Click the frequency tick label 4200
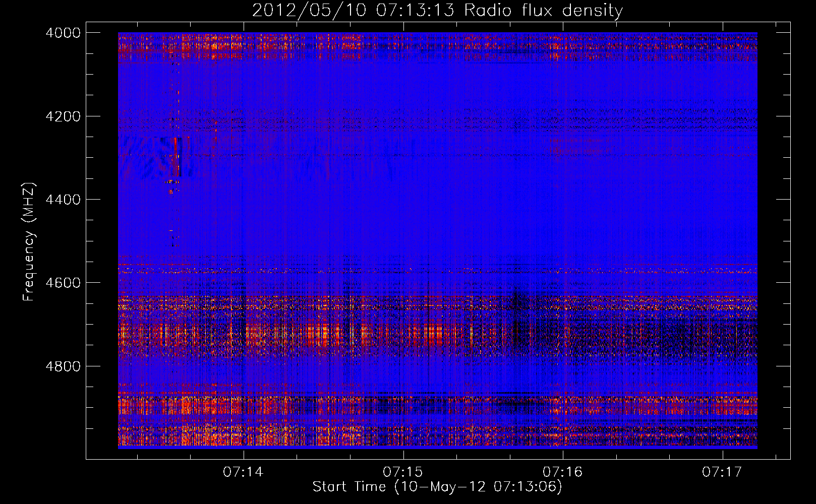816x504 pixels. 63,116
